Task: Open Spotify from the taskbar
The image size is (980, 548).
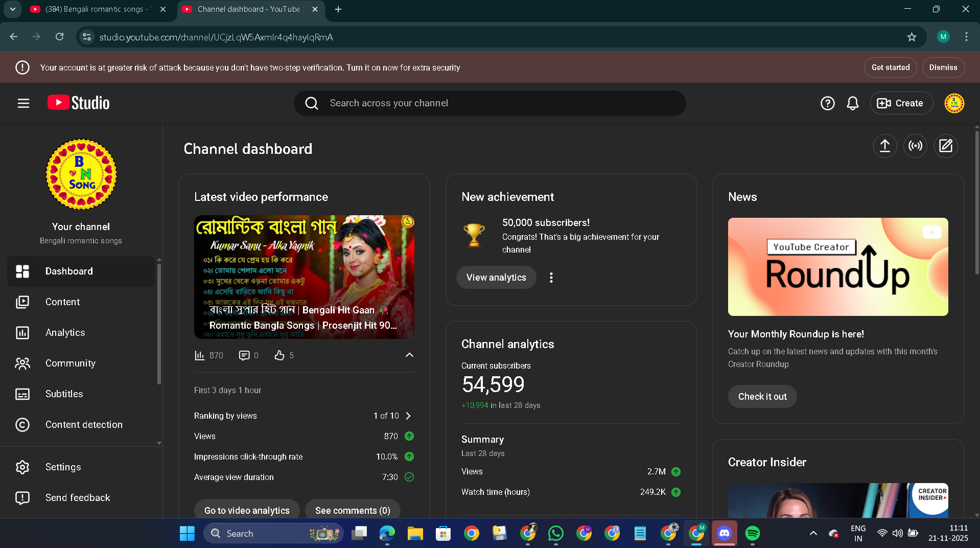Action: 752,533
